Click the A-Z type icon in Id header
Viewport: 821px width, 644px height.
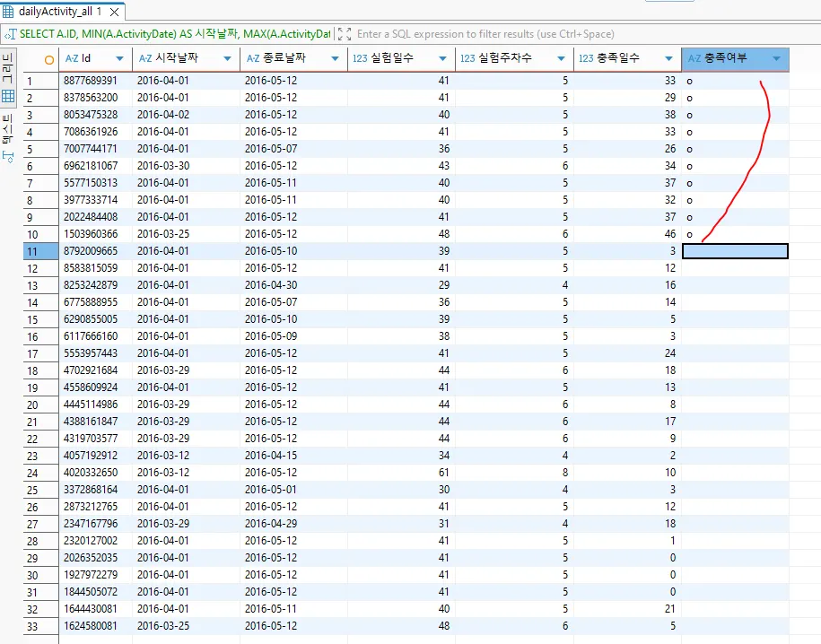coord(72,58)
